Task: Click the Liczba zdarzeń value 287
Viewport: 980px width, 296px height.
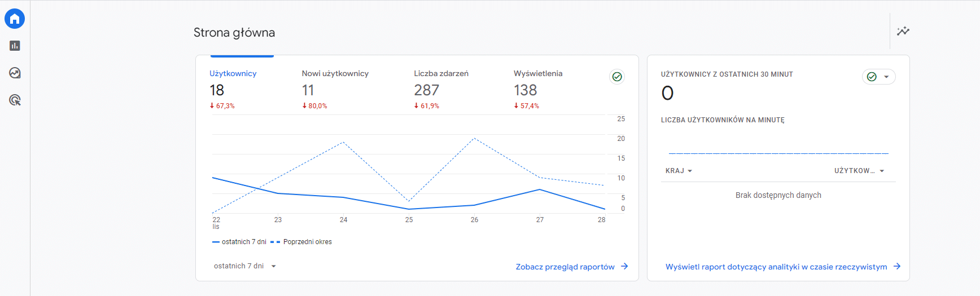Action: click(427, 90)
